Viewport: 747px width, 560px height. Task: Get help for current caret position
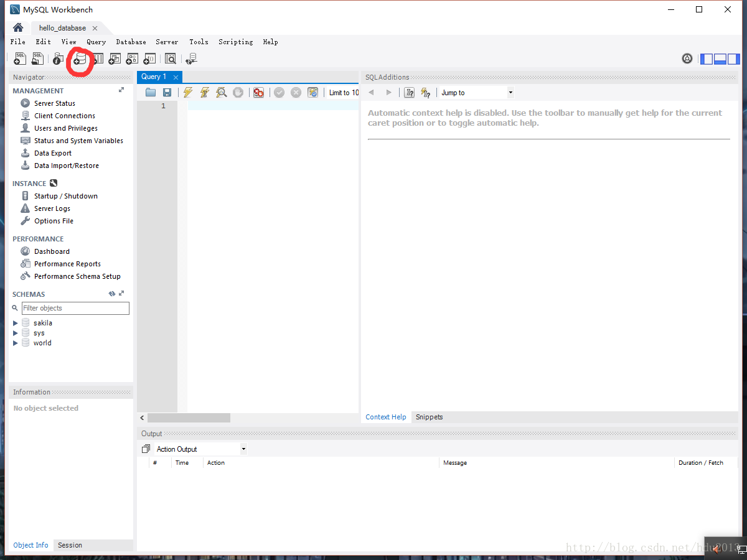point(409,93)
